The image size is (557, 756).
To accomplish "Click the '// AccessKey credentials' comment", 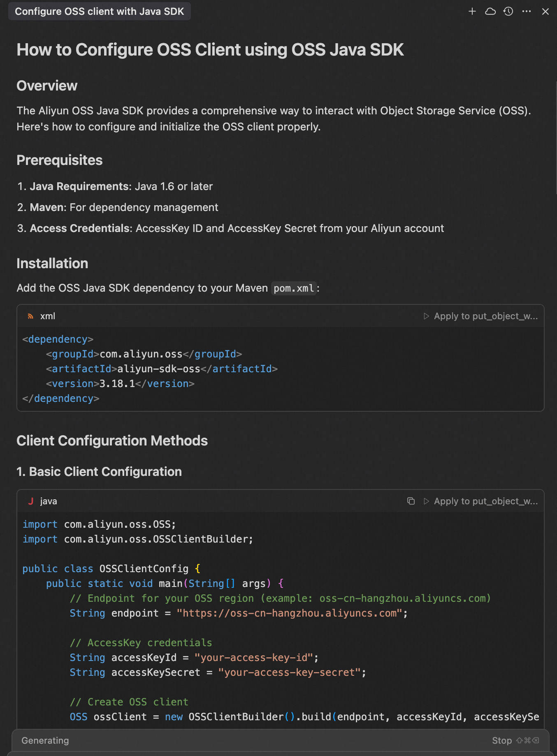I will coord(141,643).
